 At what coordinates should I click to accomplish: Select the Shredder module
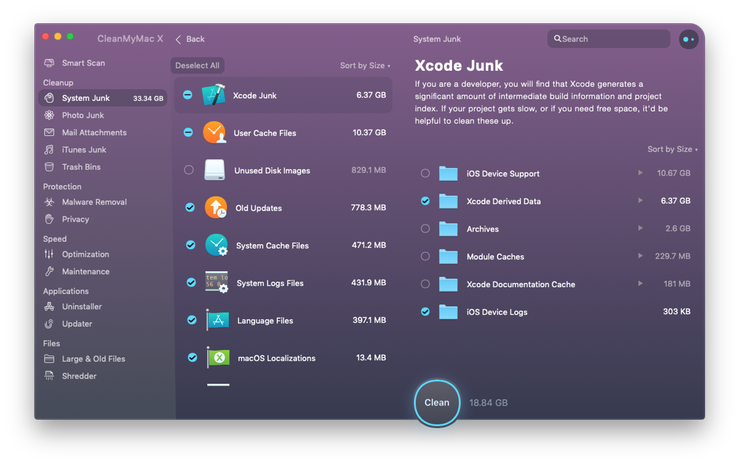[x=102, y=376]
